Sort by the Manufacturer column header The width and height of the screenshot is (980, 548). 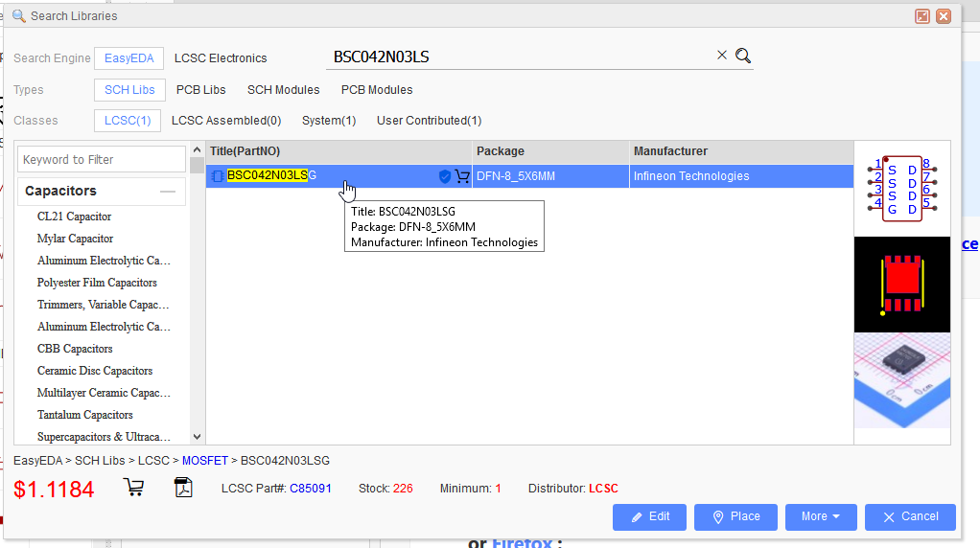tap(741, 151)
